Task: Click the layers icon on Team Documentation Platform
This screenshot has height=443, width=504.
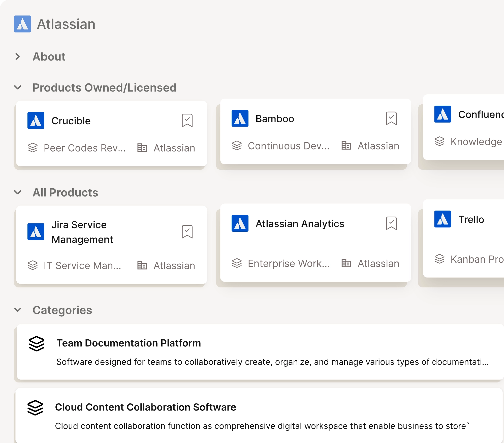Action: click(x=36, y=343)
